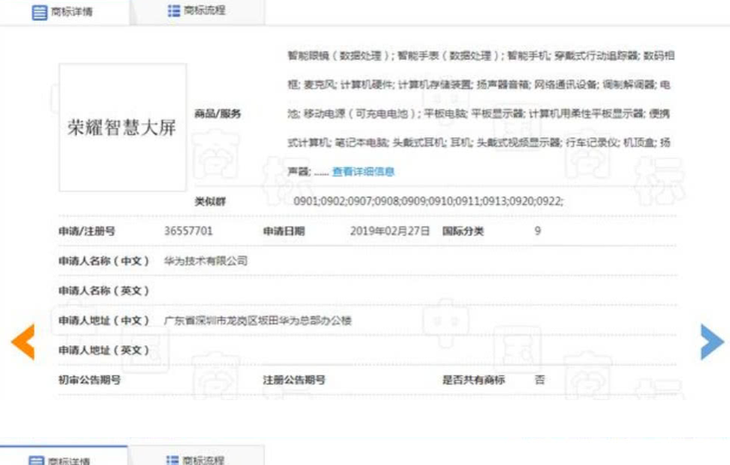Image resolution: width=730 pixels, height=465 pixels.
Task: Click the 类似群 label
Action: coord(210,202)
